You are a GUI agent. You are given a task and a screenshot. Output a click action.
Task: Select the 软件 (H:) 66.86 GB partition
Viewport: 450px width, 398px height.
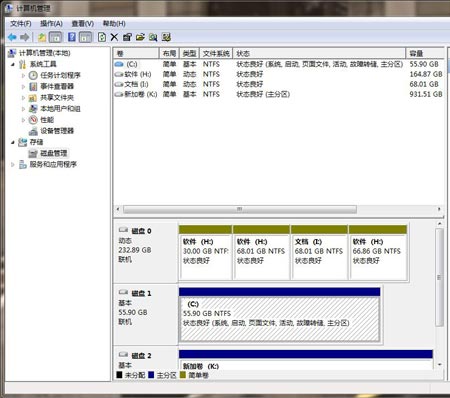pyautogui.click(x=378, y=253)
